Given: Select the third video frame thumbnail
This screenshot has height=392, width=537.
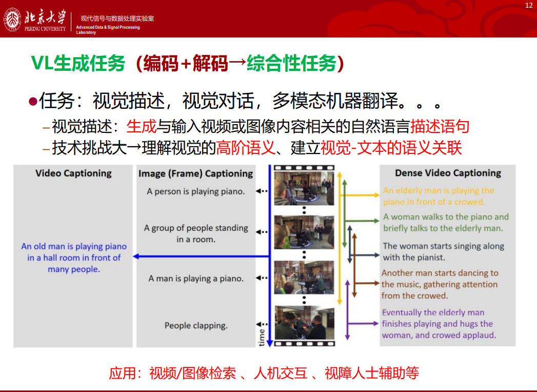Looking at the screenshot, I should pos(304,278).
